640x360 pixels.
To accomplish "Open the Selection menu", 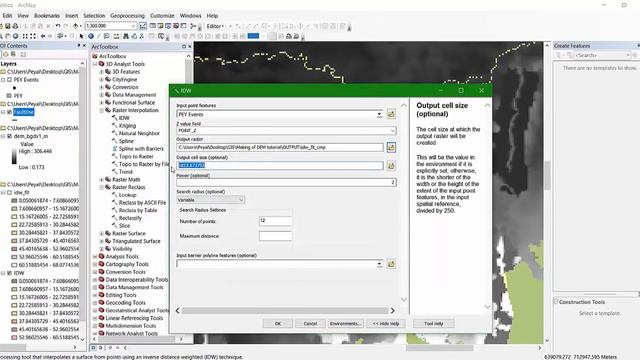I will click(94, 16).
